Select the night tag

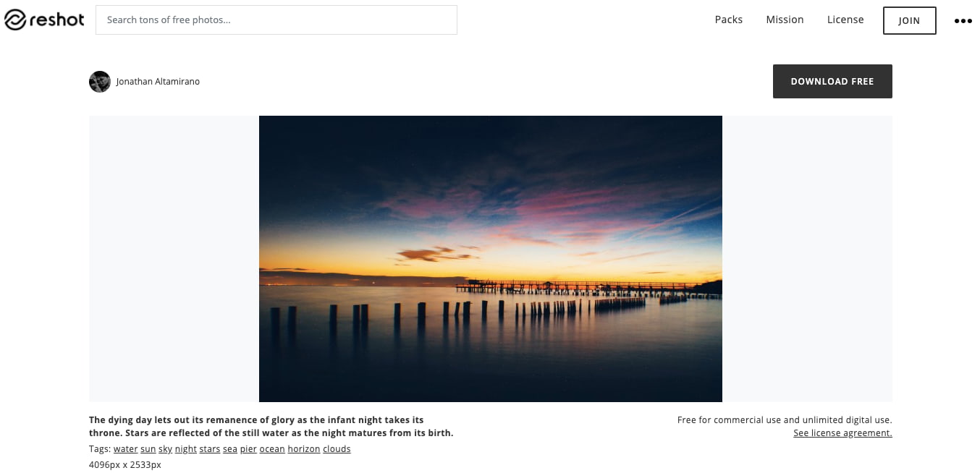pyautogui.click(x=186, y=449)
